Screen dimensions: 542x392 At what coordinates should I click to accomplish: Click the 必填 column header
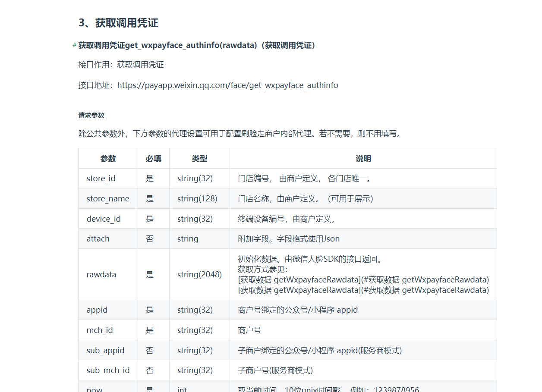(154, 159)
